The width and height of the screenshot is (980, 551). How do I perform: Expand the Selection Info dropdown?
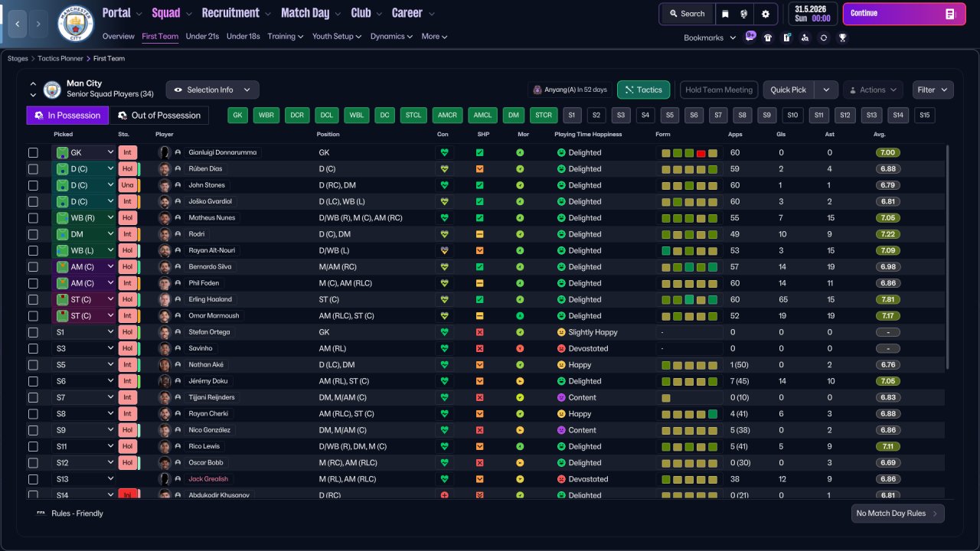pyautogui.click(x=212, y=90)
